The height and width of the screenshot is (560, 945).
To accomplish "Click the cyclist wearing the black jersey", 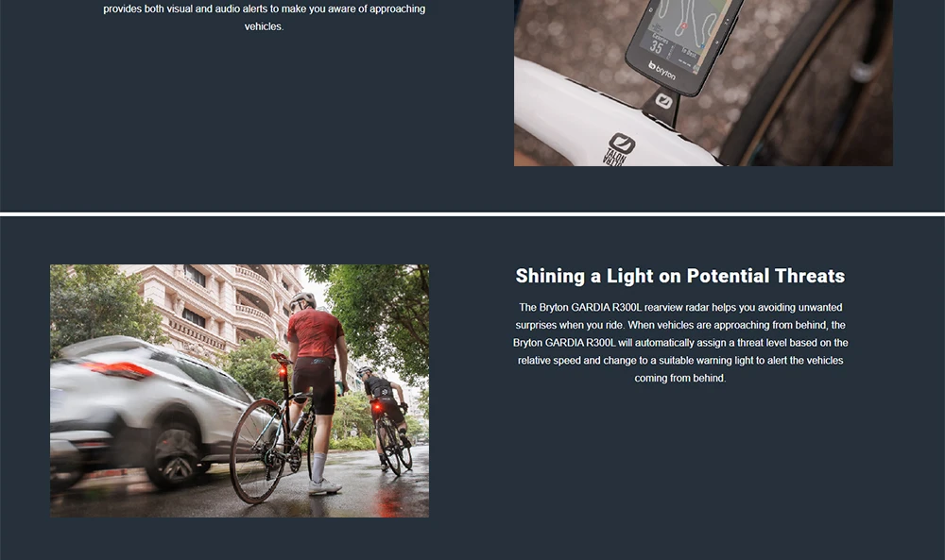I will (x=384, y=410).
